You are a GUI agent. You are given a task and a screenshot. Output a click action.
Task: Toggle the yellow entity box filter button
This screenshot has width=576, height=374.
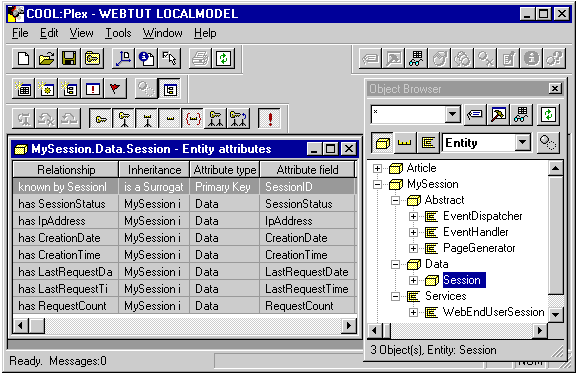(x=382, y=143)
